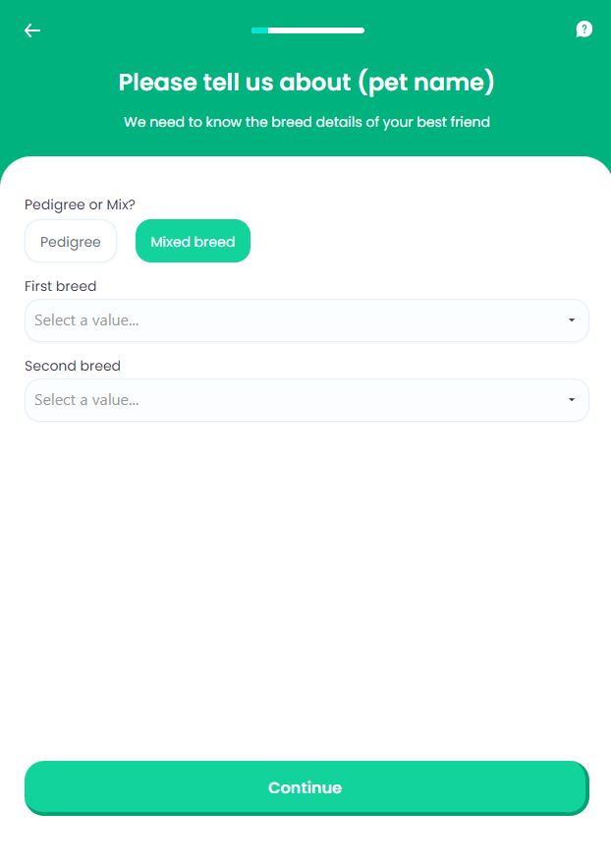Click the filled teal part of the progress bar
611x868 pixels.
click(259, 30)
